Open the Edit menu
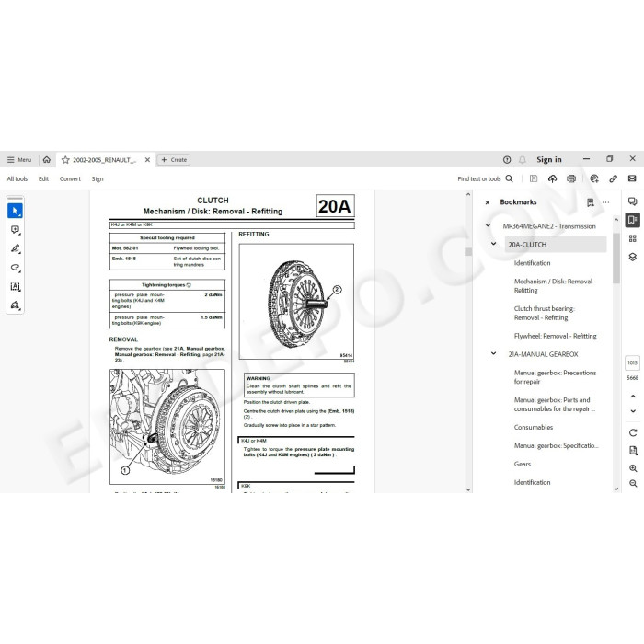644x644 pixels. click(x=43, y=178)
